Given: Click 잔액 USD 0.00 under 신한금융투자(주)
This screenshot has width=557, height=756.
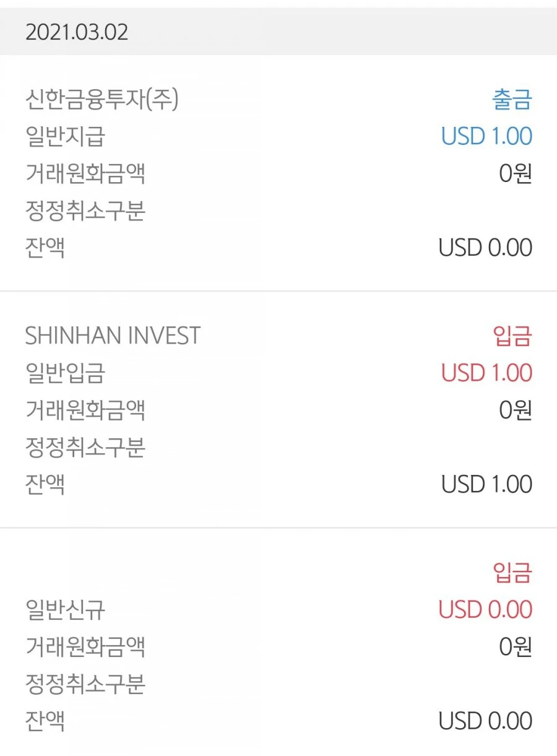Looking at the screenshot, I should 485,248.
